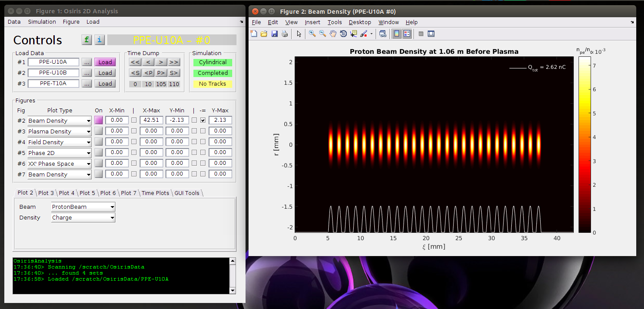Click Load for dataset PPE-U10B
The height and width of the screenshot is (309, 644).
coord(105,73)
